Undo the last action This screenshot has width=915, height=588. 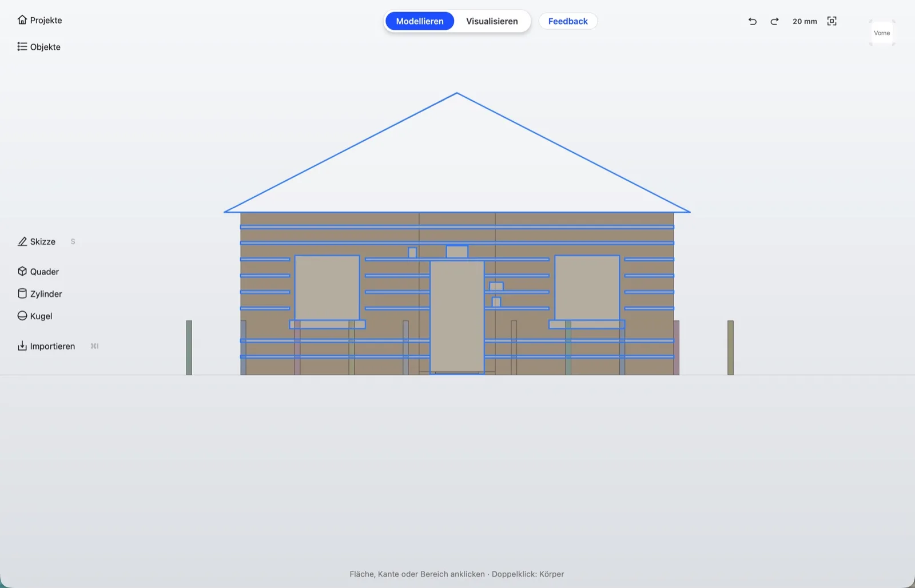(x=753, y=21)
